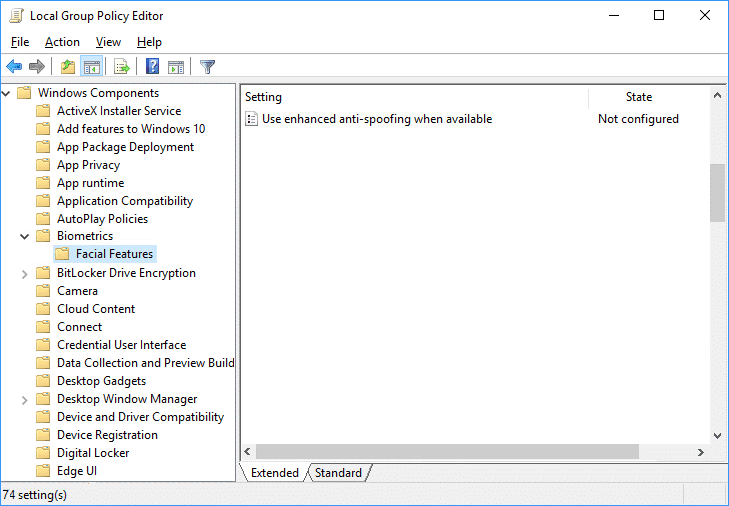
Task: Click the Camera folder icon
Action: click(43, 291)
